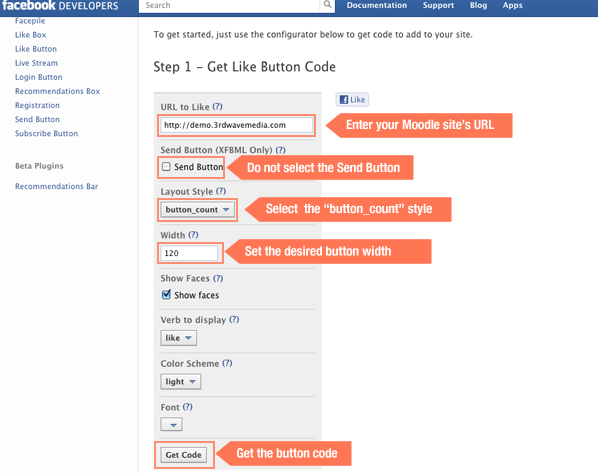
Task: Go to Login Button plugin page
Action: pos(39,77)
